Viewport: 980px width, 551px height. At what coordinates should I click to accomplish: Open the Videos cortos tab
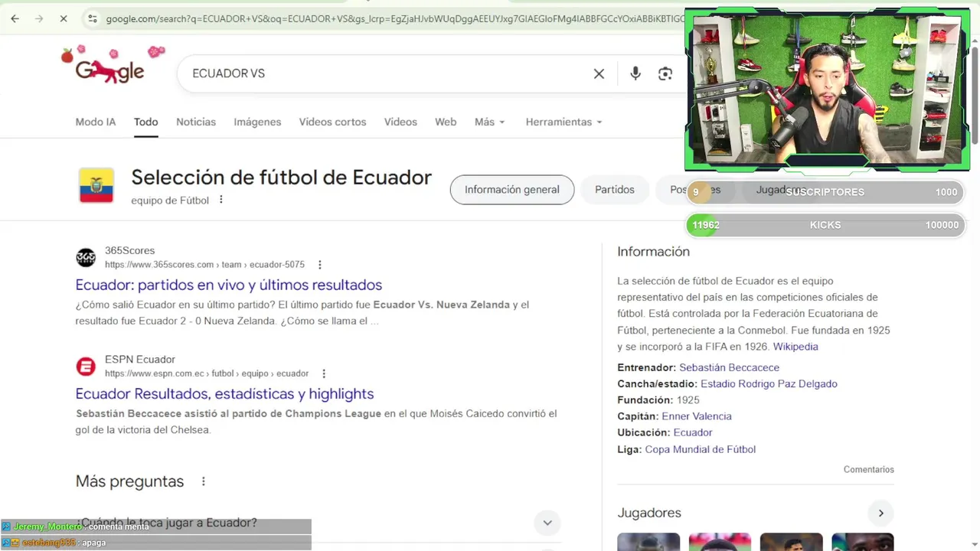(332, 122)
